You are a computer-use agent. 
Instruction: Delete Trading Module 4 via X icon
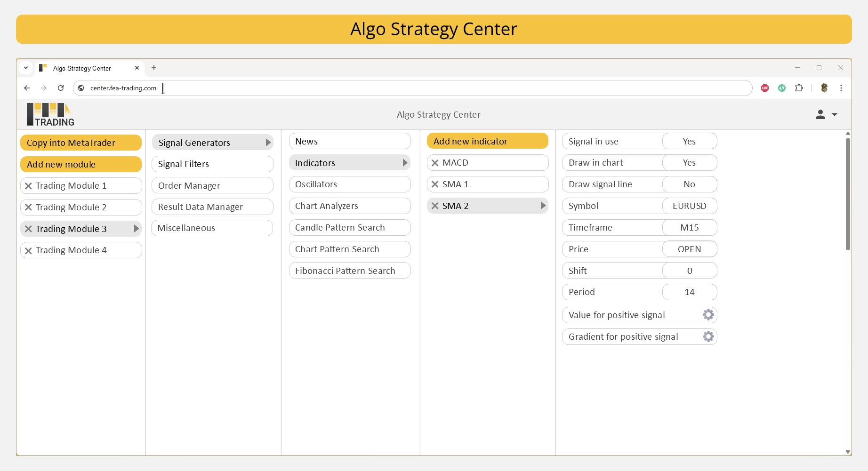click(28, 251)
